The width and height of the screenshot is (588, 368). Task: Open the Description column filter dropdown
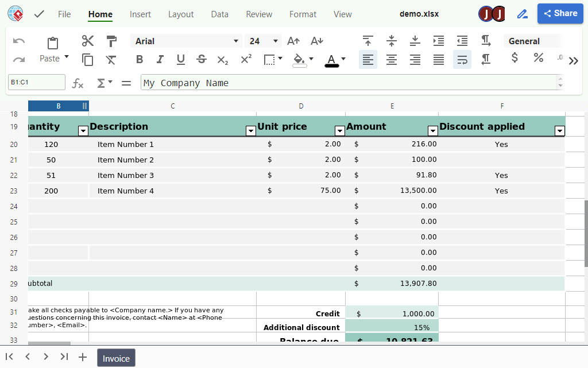[x=251, y=131]
